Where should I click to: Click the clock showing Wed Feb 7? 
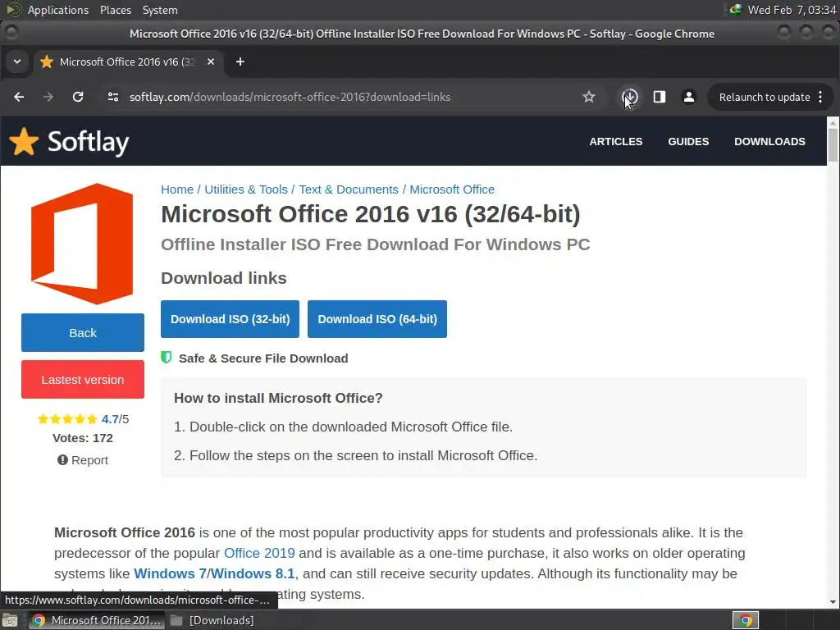(x=792, y=10)
